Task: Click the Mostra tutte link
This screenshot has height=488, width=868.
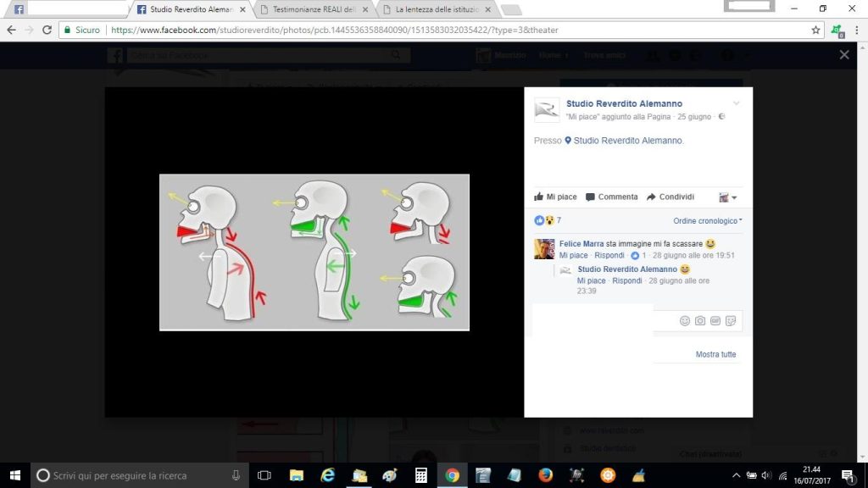Action: click(x=715, y=354)
